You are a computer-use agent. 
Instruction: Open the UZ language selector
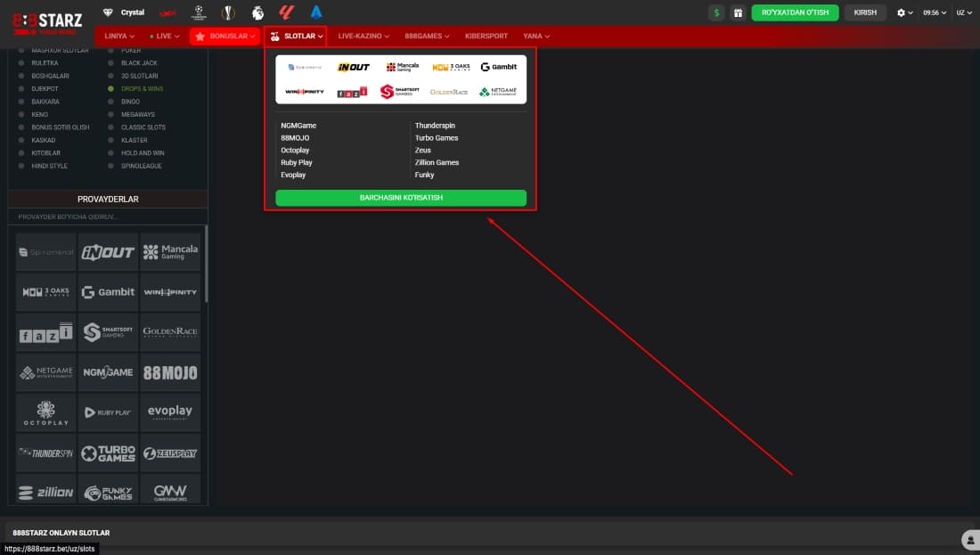coord(964,12)
